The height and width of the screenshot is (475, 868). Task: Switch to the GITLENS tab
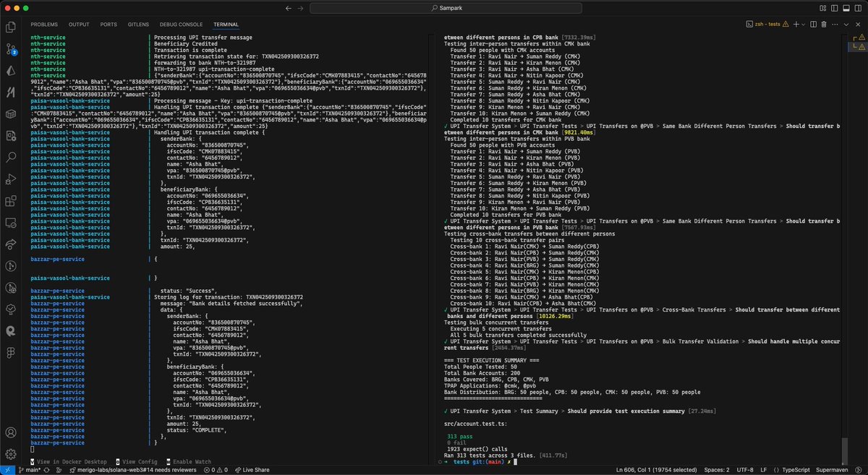click(137, 24)
